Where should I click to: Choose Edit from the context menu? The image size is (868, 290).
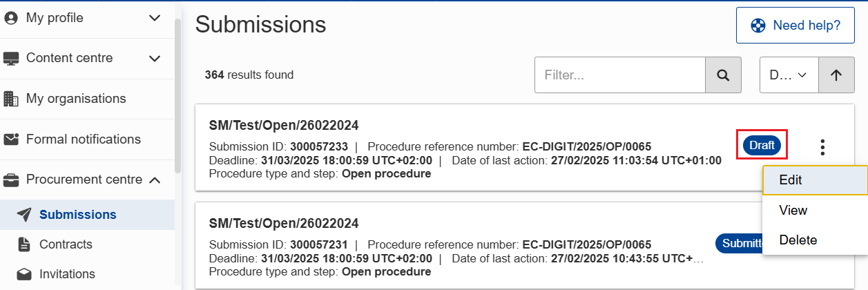pos(791,180)
